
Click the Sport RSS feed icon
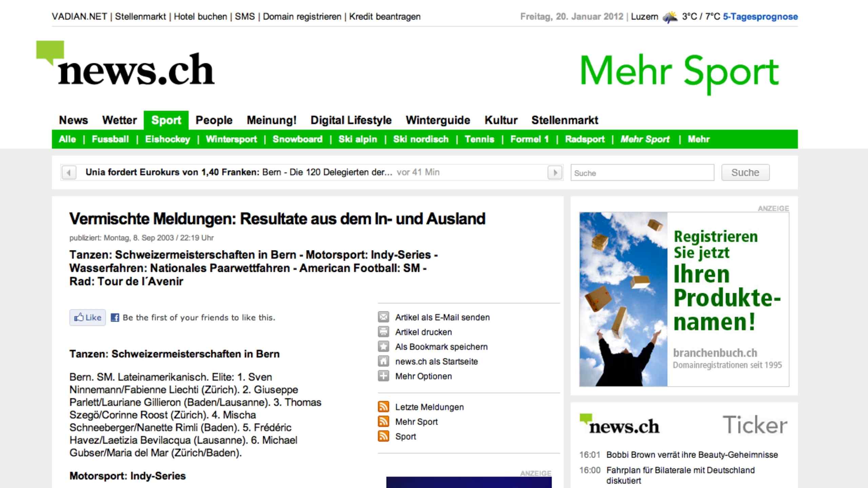coord(383,436)
